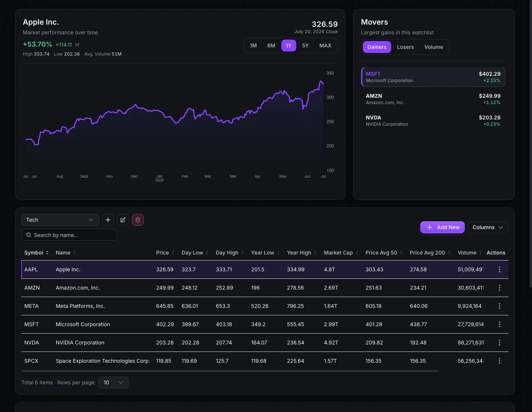
Task: Sort the table by Price Avg 200 column
Action: 430,253
